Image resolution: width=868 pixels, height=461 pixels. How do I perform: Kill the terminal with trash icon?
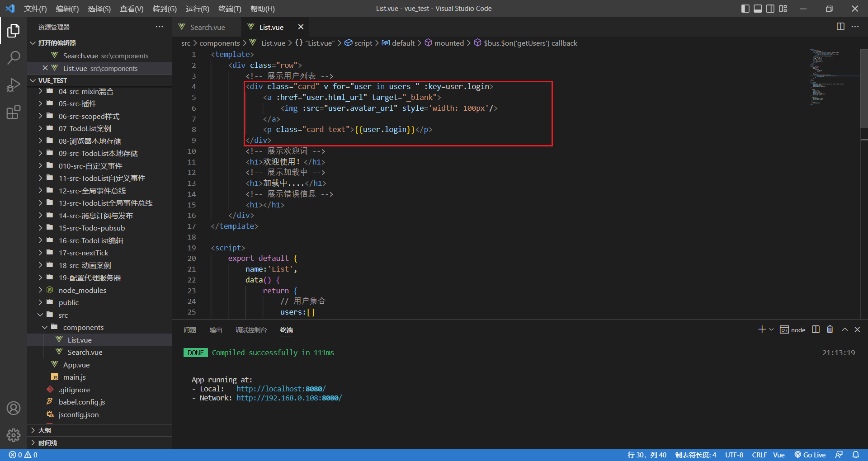[830, 329]
